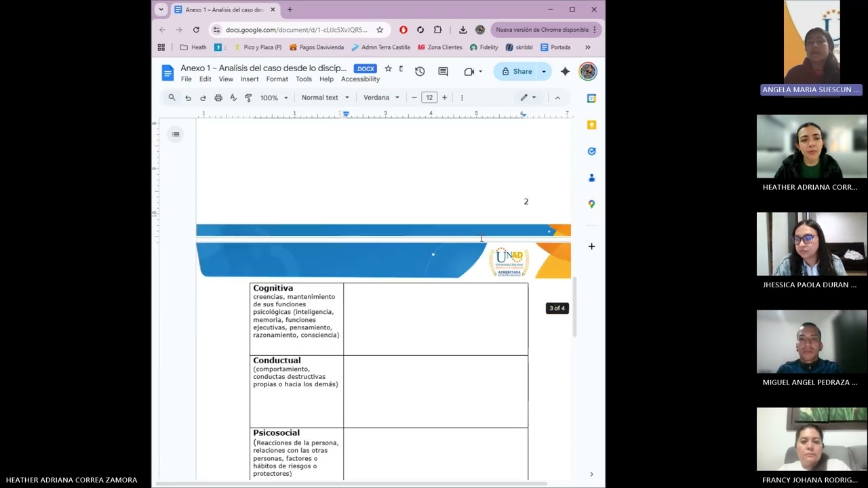This screenshot has width=868, height=488.
Task: Open the Accessibility menu
Action: click(x=360, y=79)
